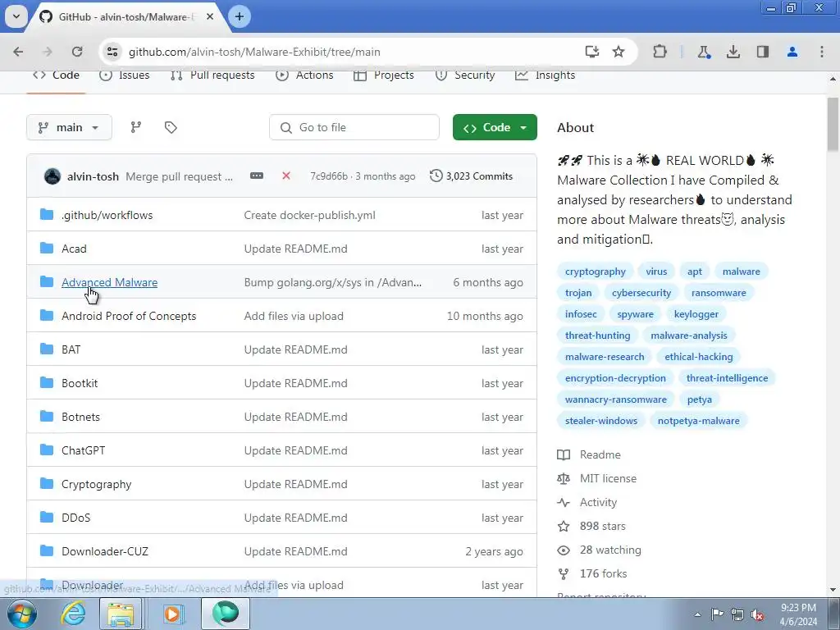View branches icon next to main
This screenshot has height=630, width=840.
136,127
